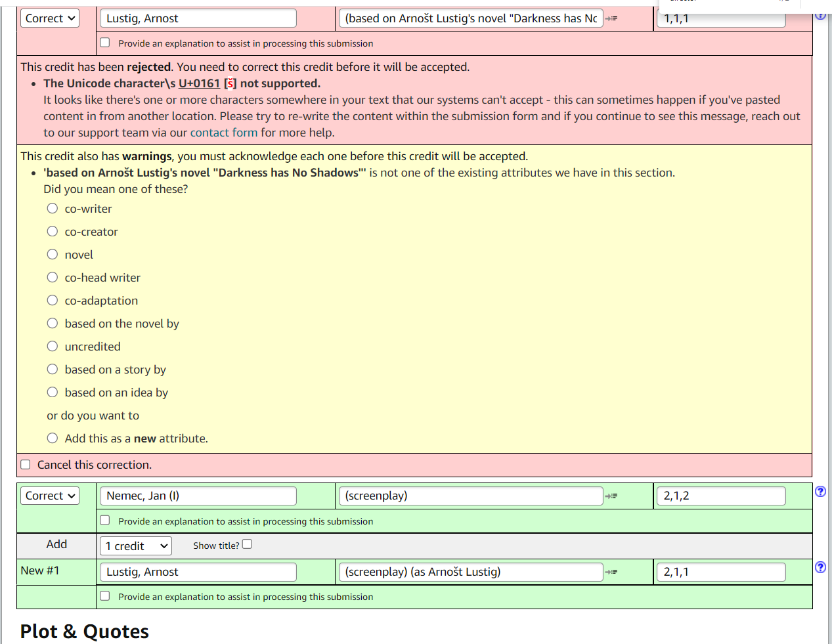Click the 'The Unicode character\s U+0161 [š] not supported.' error line

coord(182,83)
